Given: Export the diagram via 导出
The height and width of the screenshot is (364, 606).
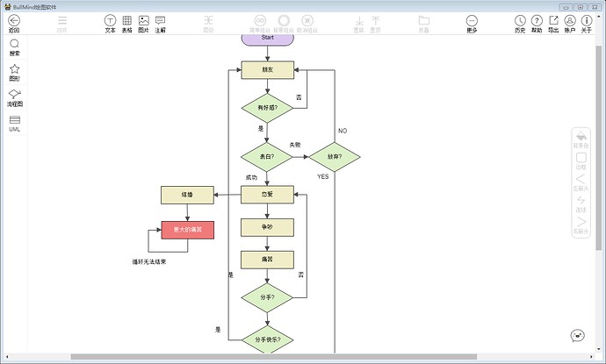Looking at the screenshot, I should click(553, 20).
